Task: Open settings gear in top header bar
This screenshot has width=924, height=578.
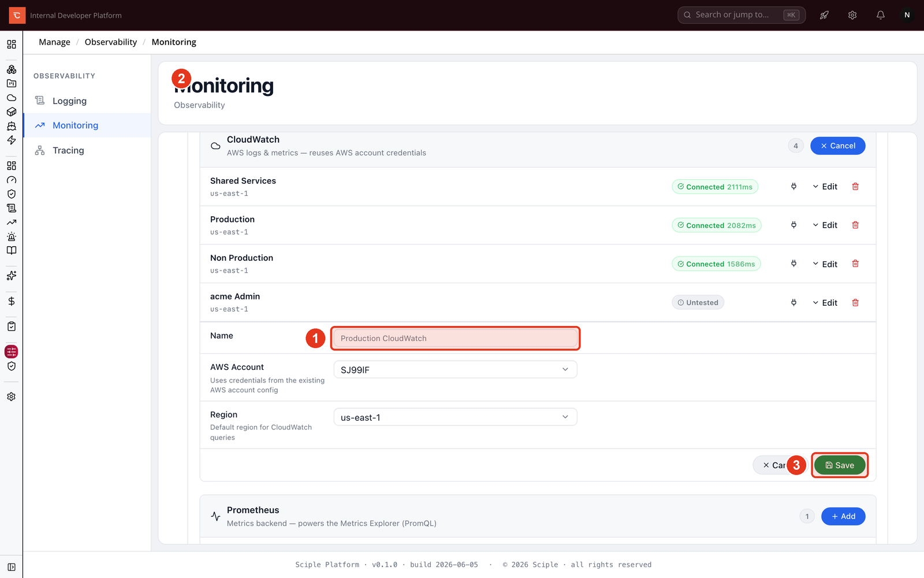Action: click(x=852, y=15)
